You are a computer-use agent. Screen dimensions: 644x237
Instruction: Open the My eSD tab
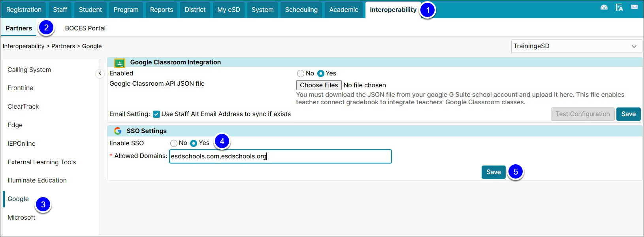coord(229,9)
